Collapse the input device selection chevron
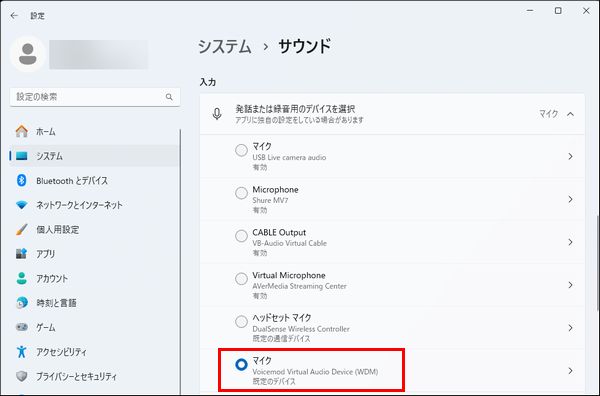 [x=571, y=114]
